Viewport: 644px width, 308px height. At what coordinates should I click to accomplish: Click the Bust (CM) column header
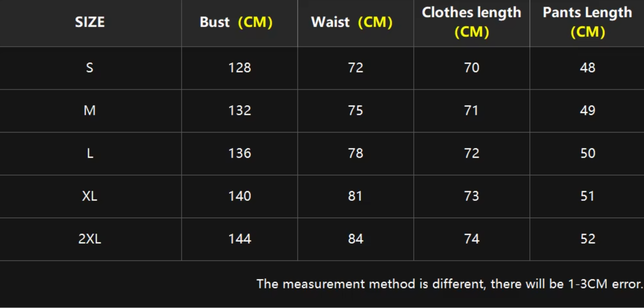236,22
